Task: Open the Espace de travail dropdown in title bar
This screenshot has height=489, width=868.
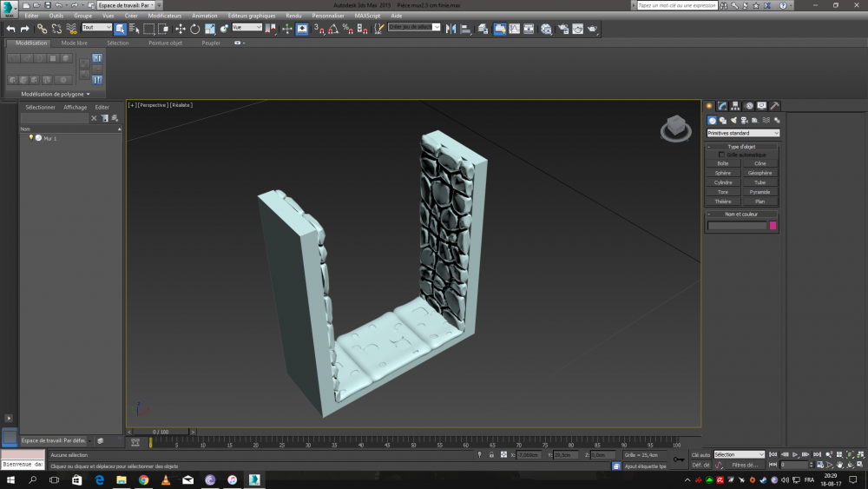Action: point(126,5)
